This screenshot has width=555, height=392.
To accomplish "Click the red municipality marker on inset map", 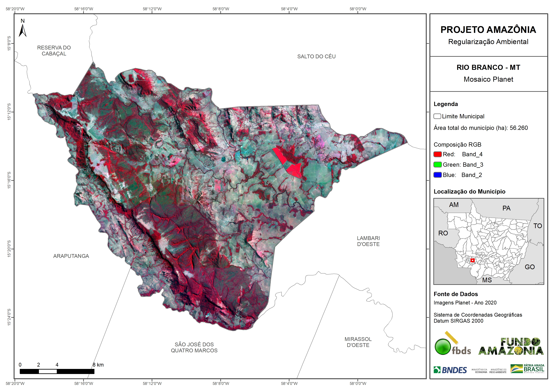I will [472, 260].
